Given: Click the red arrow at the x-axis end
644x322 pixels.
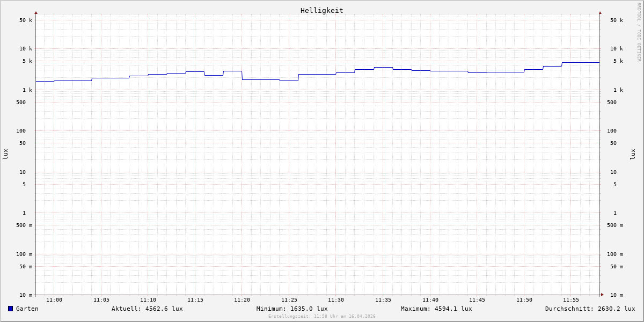Looking at the screenshot, I should point(602,295).
